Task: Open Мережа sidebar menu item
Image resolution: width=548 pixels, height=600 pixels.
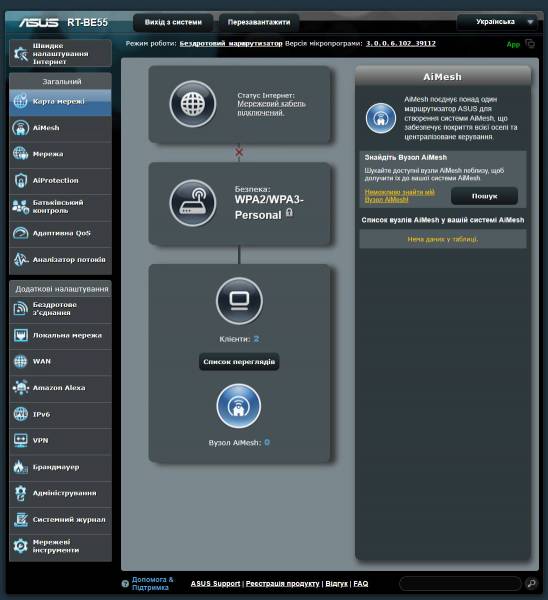Action: click(x=60, y=154)
